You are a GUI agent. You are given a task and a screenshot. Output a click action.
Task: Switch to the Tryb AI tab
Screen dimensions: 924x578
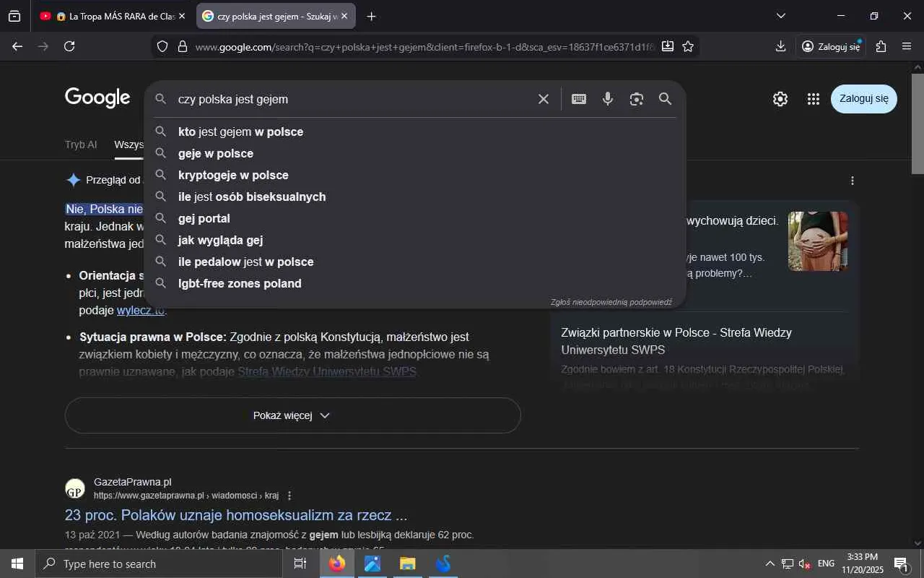pos(81,144)
